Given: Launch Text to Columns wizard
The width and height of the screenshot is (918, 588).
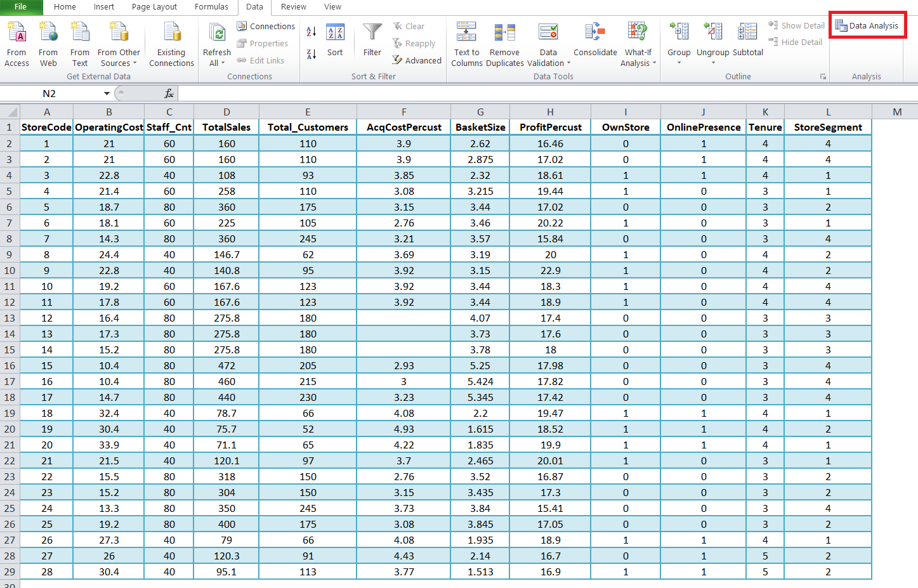Looking at the screenshot, I should 466,44.
